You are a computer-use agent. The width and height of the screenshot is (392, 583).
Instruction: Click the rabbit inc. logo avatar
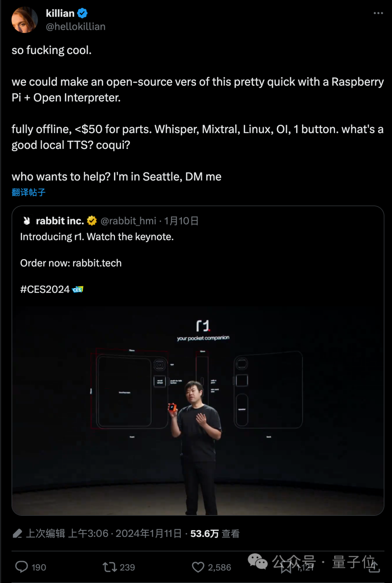[x=26, y=221]
